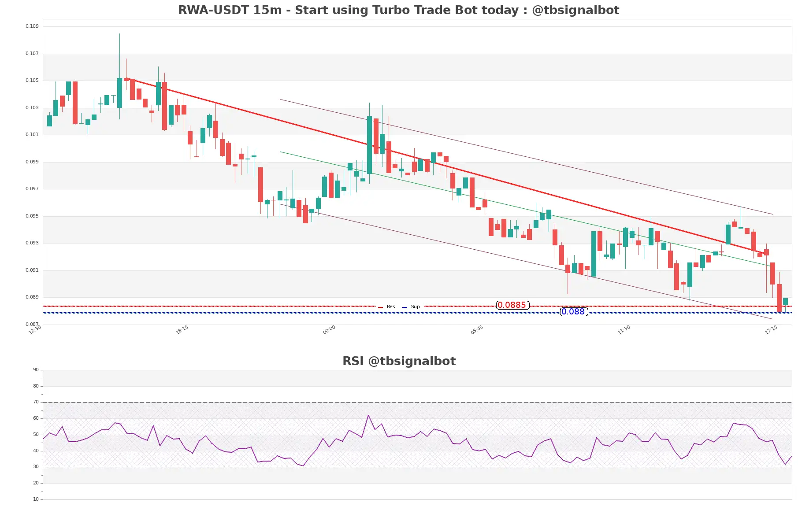Click the 0.091 price axis label
The height and width of the screenshot is (532, 798).
pos(32,270)
